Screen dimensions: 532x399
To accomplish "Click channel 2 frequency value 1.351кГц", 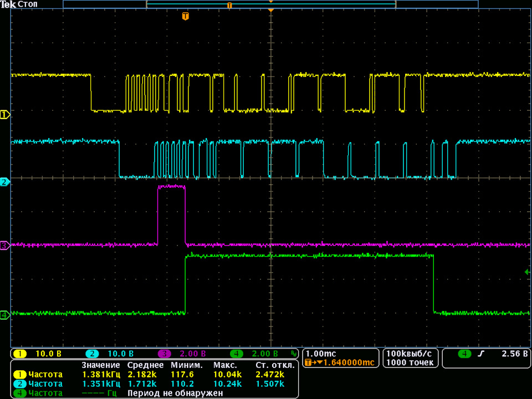I will tap(101, 383).
